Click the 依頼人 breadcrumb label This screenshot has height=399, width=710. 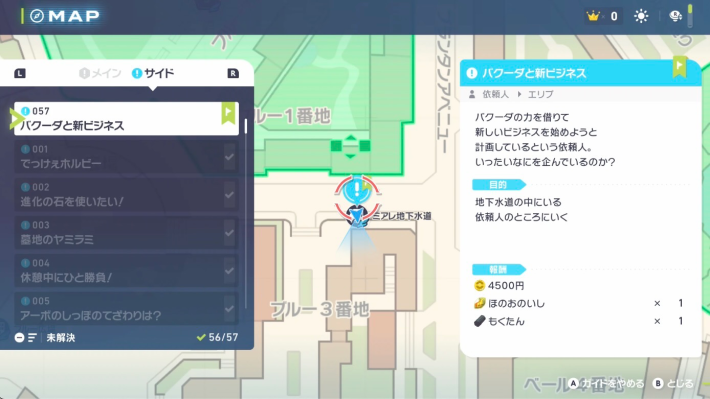495,94
